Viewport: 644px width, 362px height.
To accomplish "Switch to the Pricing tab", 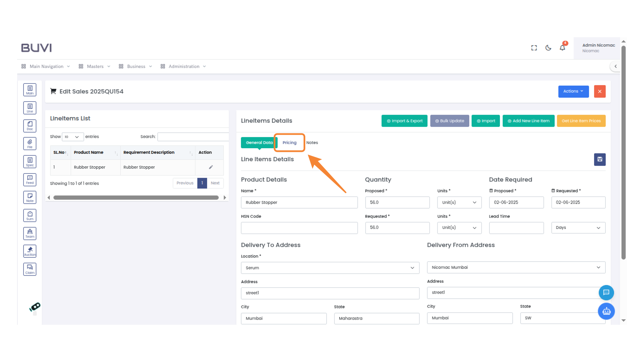I will [289, 143].
